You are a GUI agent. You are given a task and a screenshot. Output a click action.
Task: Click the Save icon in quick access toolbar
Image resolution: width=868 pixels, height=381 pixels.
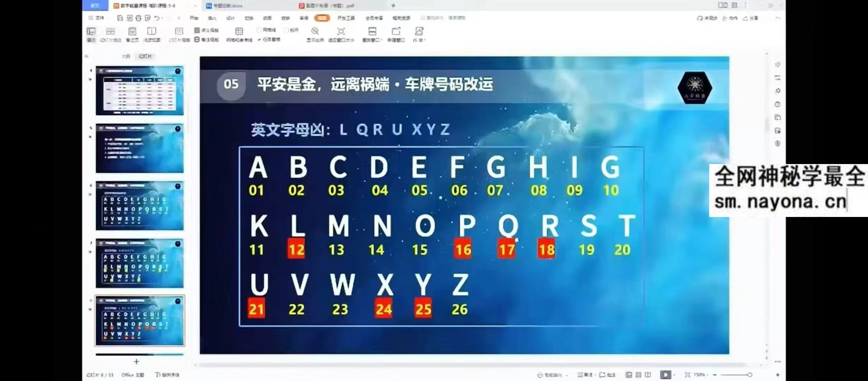click(x=120, y=18)
